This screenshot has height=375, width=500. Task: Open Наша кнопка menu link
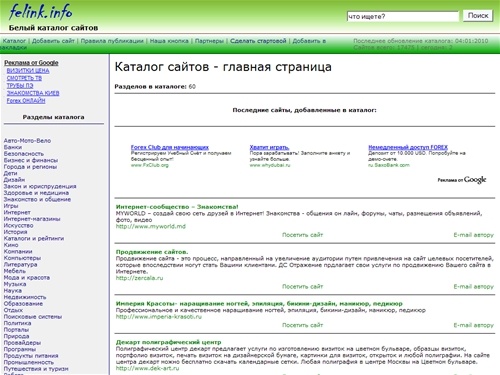[x=169, y=41]
